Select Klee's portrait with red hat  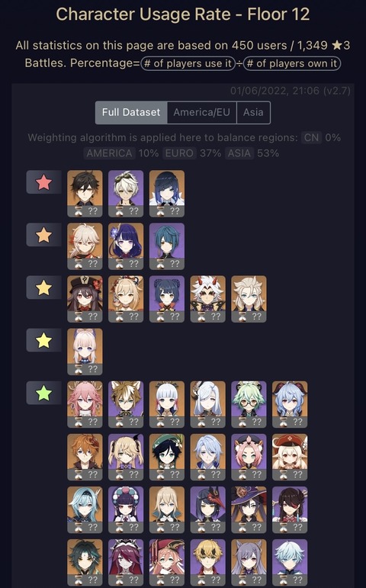tap(290, 457)
